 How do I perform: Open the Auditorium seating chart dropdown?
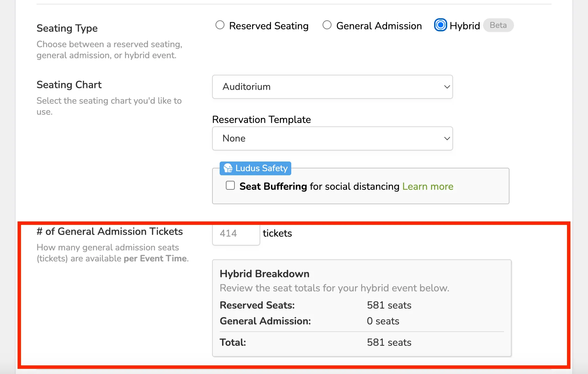click(x=332, y=87)
